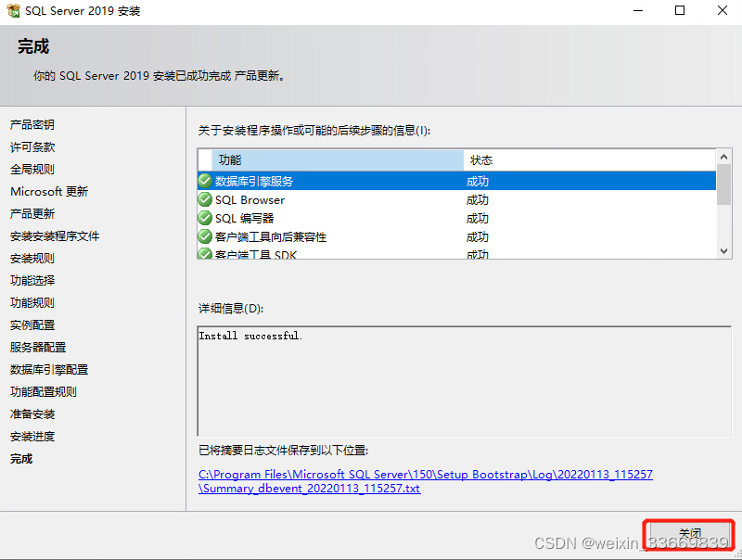This screenshot has height=560, width=742.
Task: Click green check icon beside SQL Browser
Action: tap(205, 199)
